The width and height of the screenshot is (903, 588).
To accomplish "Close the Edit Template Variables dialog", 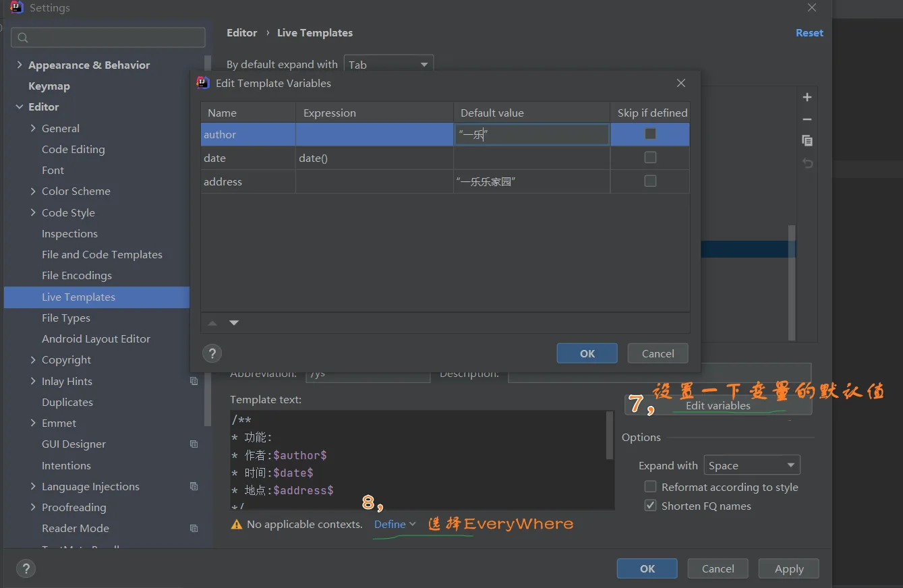I will point(681,83).
